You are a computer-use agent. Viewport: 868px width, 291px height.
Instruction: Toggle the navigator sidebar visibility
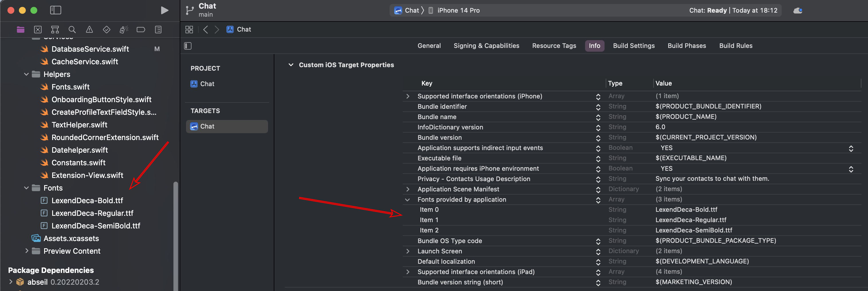click(56, 10)
